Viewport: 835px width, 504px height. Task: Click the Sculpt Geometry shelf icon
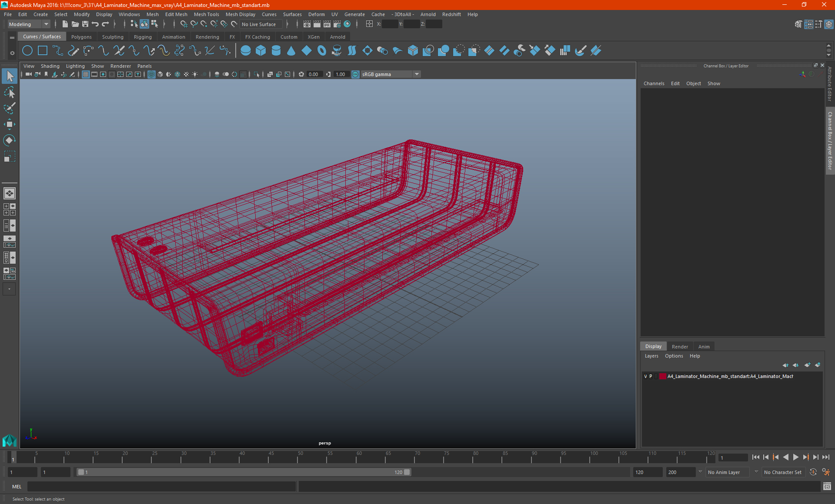[x=580, y=51]
